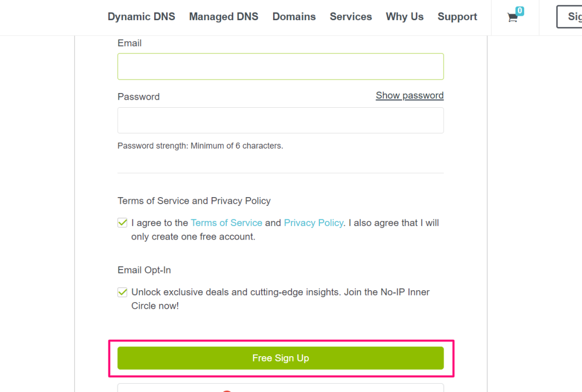Go to the Domains menu item
582x392 pixels.
point(294,17)
